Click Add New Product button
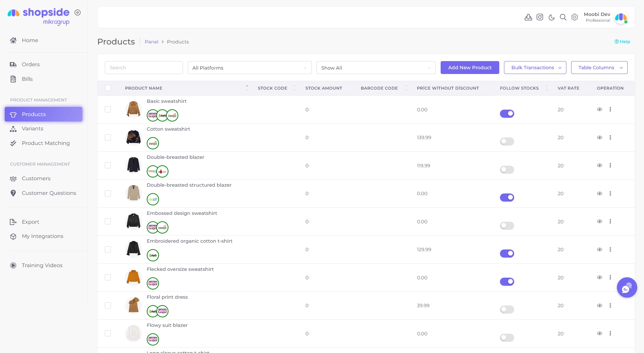Image resolution: width=644 pixels, height=353 pixels. [470, 68]
